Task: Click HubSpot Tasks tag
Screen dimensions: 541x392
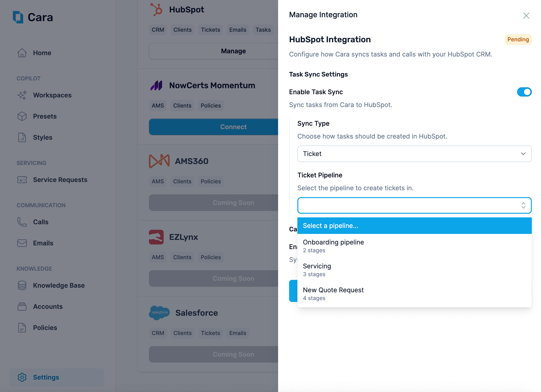Action: pos(263,30)
